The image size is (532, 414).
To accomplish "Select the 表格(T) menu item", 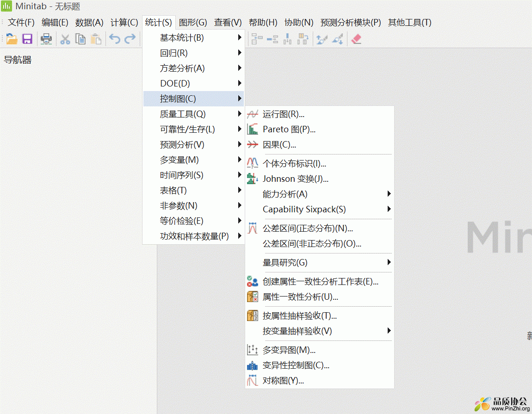I will point(193,191).
